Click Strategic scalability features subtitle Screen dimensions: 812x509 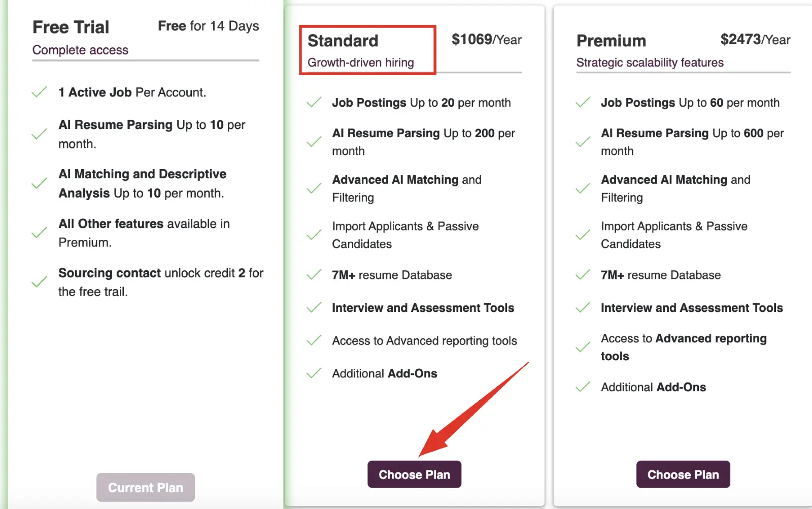(650, 62)
